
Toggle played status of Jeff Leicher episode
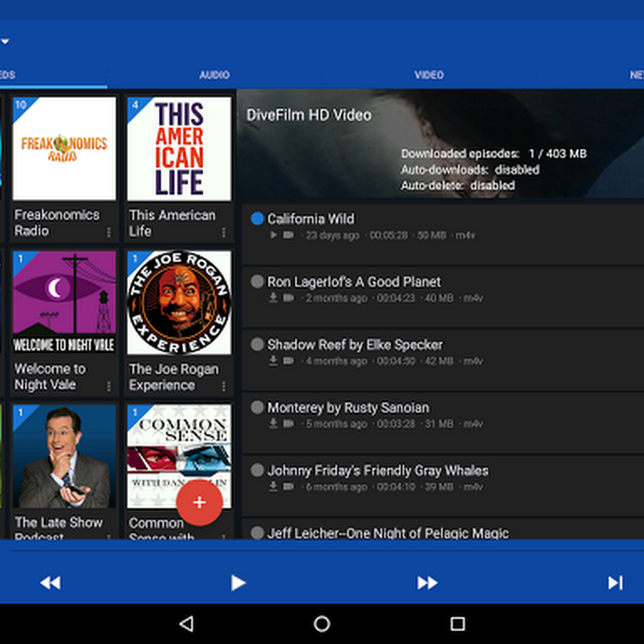pos(257,532)
